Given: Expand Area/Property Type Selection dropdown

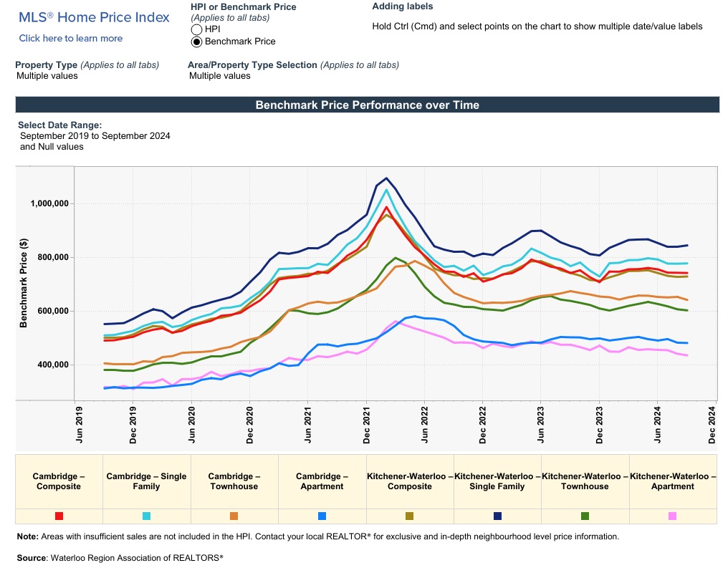Looking at the screenshot, I should point(220,76).
